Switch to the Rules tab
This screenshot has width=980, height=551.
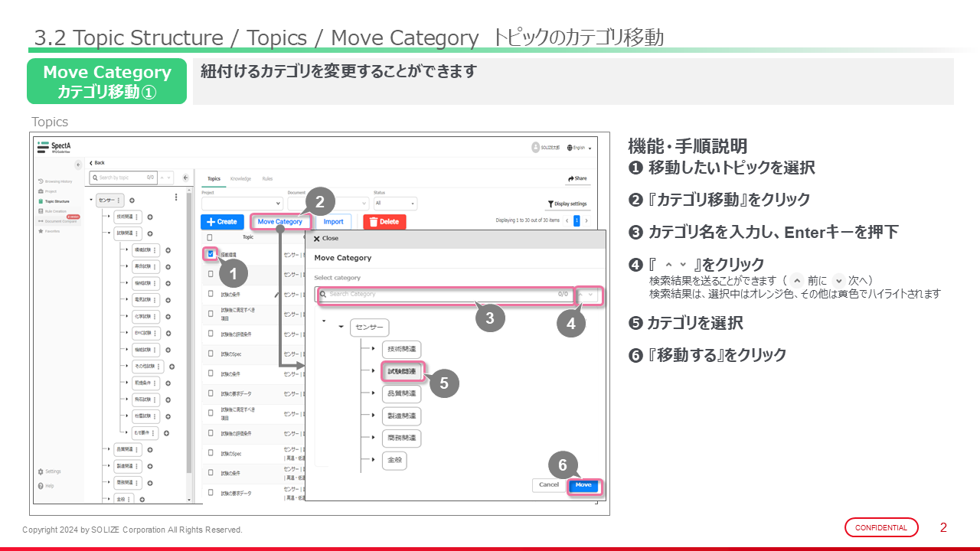coord(267,179)
